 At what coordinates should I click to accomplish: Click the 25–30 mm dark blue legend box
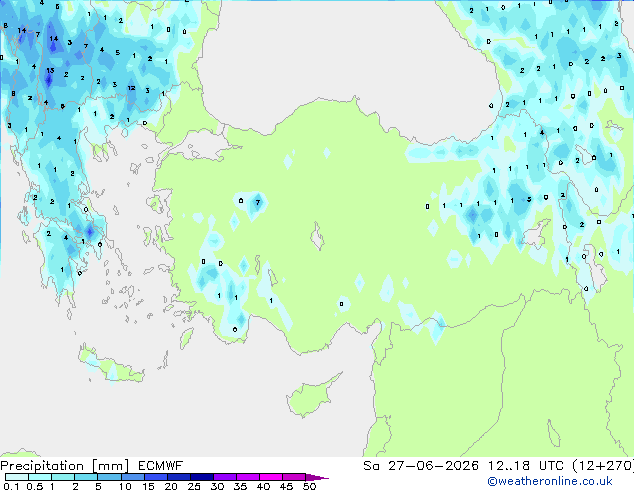click(202, 477)
